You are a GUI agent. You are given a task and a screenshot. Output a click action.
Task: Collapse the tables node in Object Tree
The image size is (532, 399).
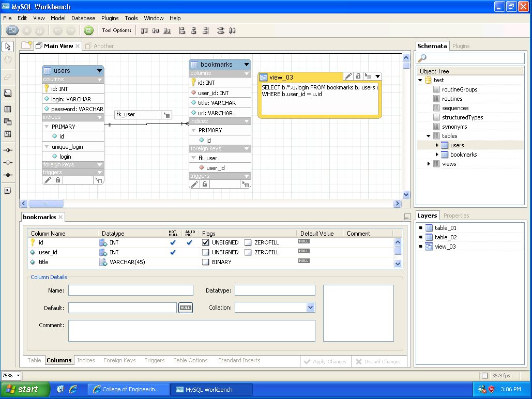tap(429, 136)
